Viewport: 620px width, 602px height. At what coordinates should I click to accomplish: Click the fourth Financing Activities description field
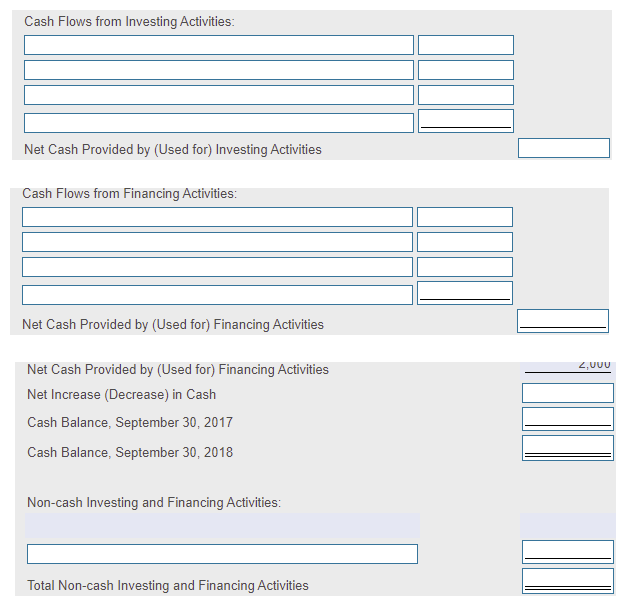point(217,295)
